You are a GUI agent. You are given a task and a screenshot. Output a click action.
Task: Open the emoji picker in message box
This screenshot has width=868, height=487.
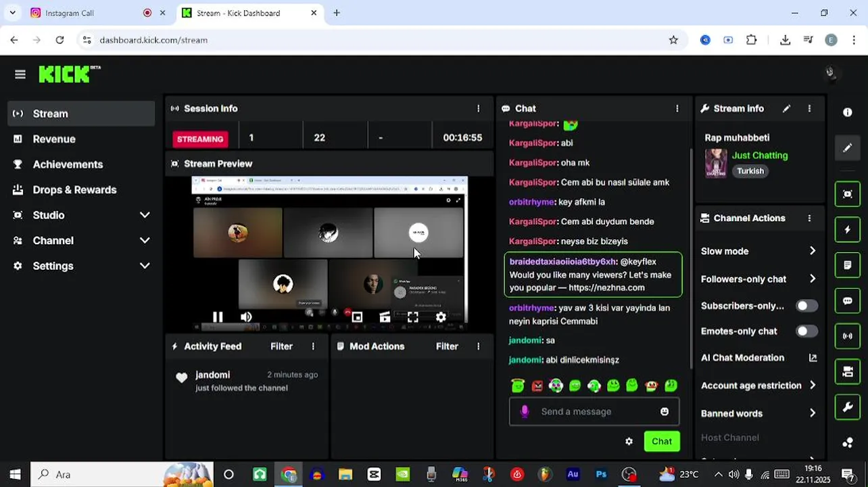coord(665,411)
